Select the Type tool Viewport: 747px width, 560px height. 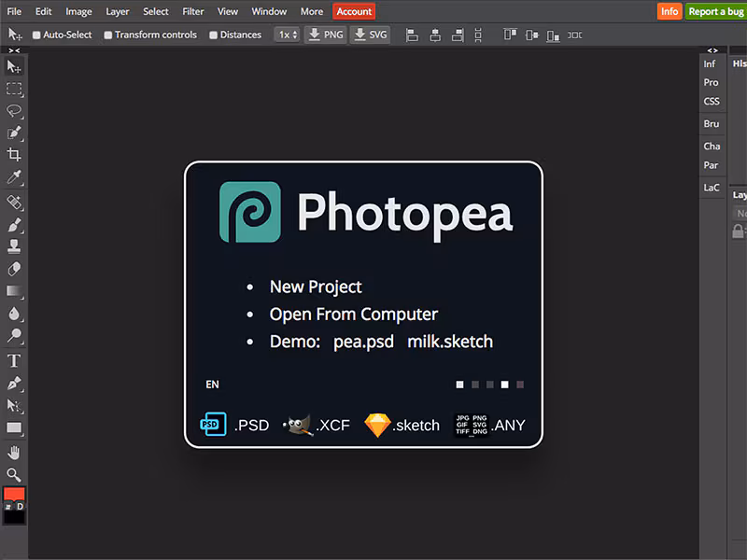14,361
